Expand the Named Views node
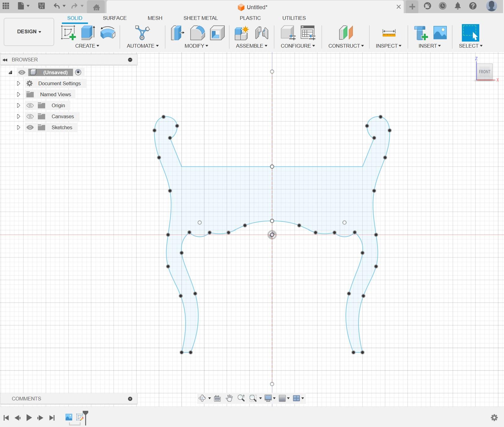The width and height of the screenshot is (504, 427). (18, 94)
